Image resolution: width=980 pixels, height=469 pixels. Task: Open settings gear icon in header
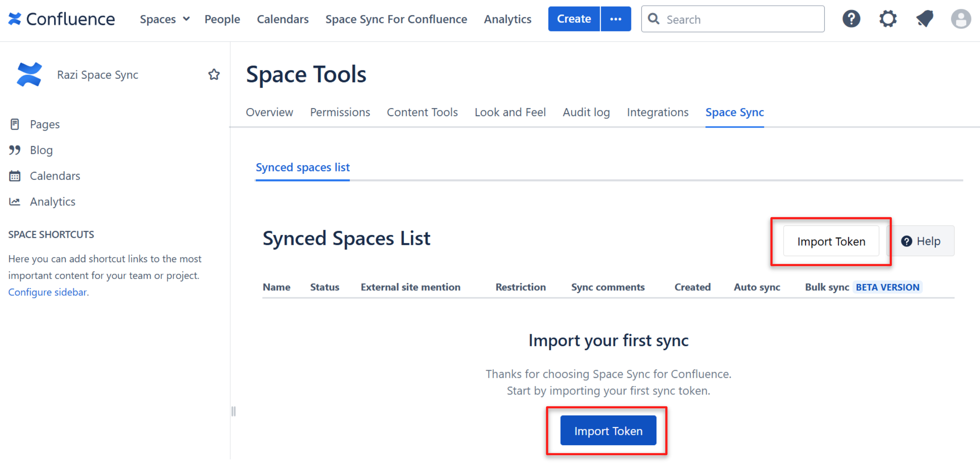pyautogui.click(x=887, y=19)
